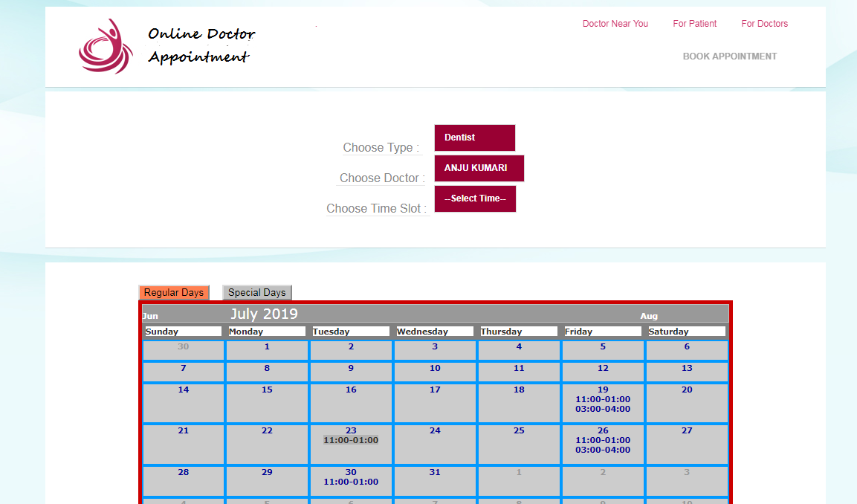Open the Select Time slot dropdown
The width and height of the screenshot is (857, 504).
click(x=475, y=199)
